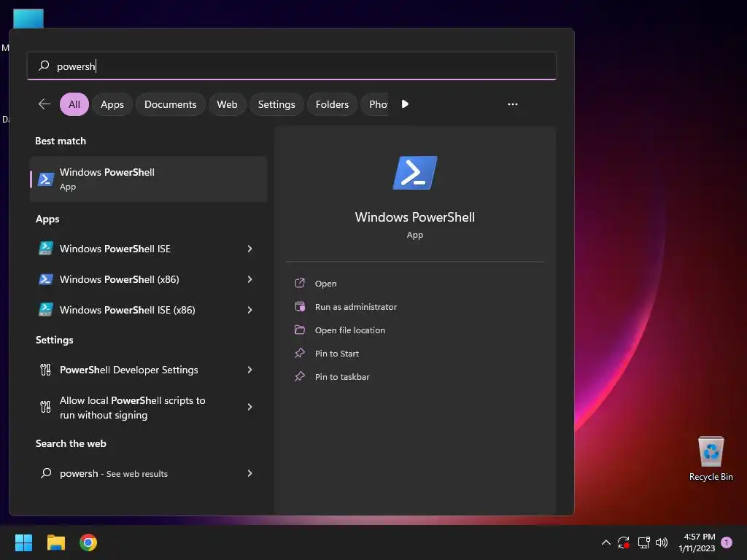Click the Open action icon
This screenshot has width=747, height=560.
coord(300,283)
